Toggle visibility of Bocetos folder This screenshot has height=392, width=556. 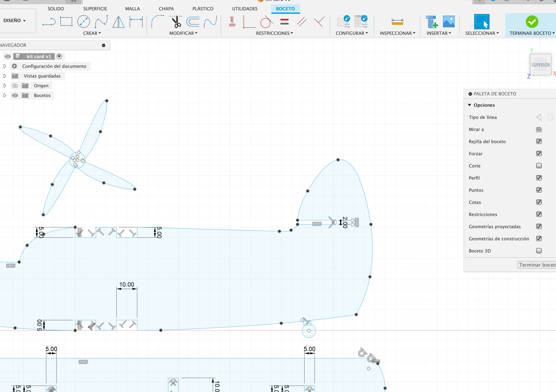[14, 95]
